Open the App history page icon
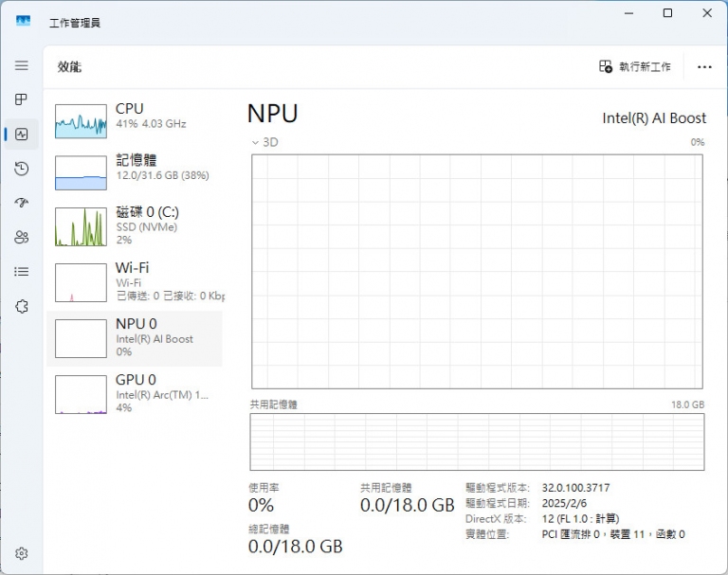The width and height of the screenshot is (728, 575). (22, 169)
